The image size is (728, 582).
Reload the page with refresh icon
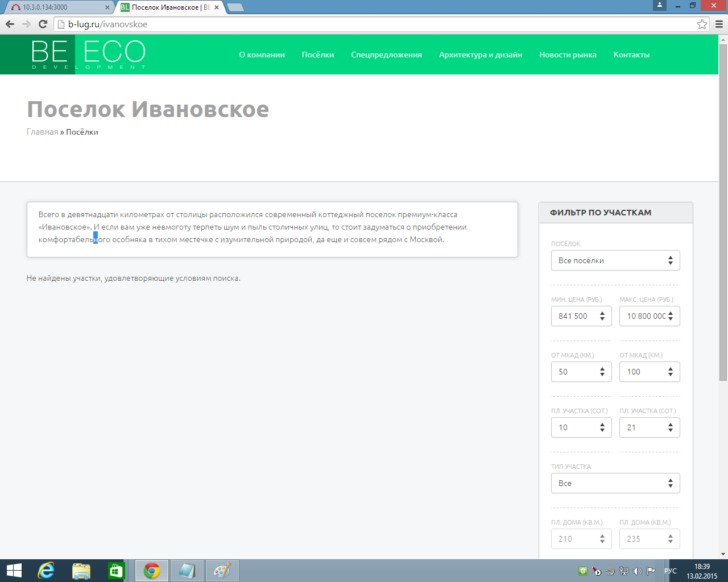point(43,24)
